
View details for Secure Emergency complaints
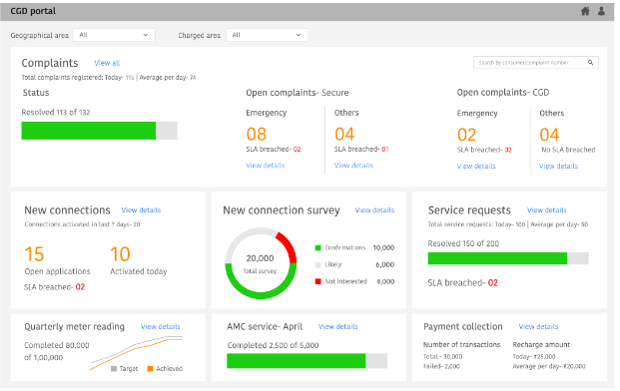(x=265, y=165)
